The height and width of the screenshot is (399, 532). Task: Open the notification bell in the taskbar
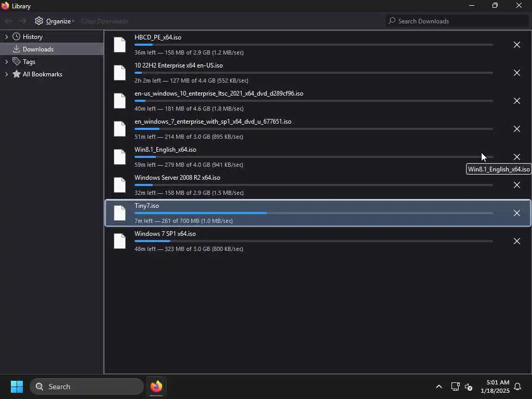(518, 387)
